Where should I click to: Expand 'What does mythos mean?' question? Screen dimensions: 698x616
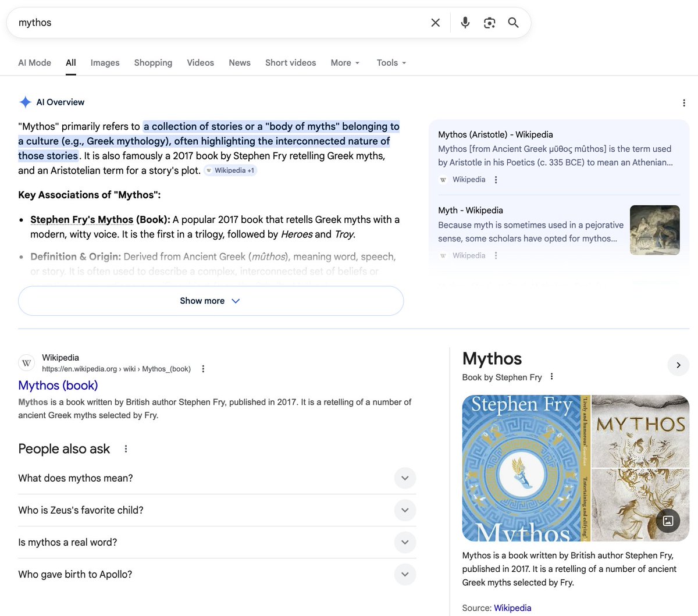tap(405, 478)
